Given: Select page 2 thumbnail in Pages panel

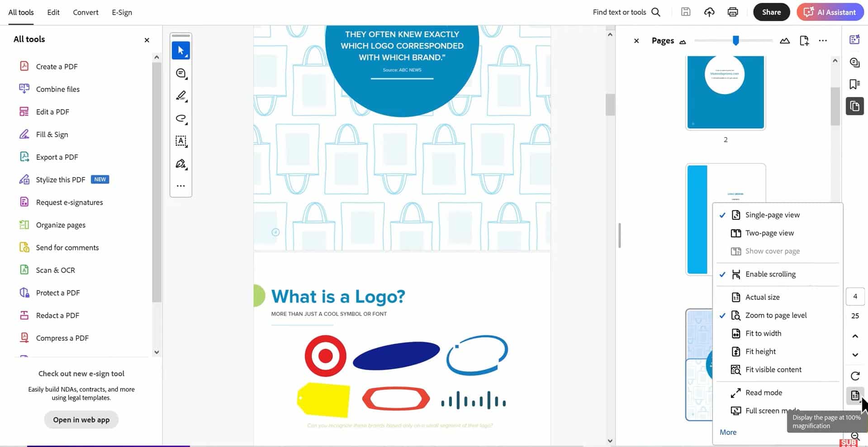Looking at the screenshot, I should click(x=725, y=92).
